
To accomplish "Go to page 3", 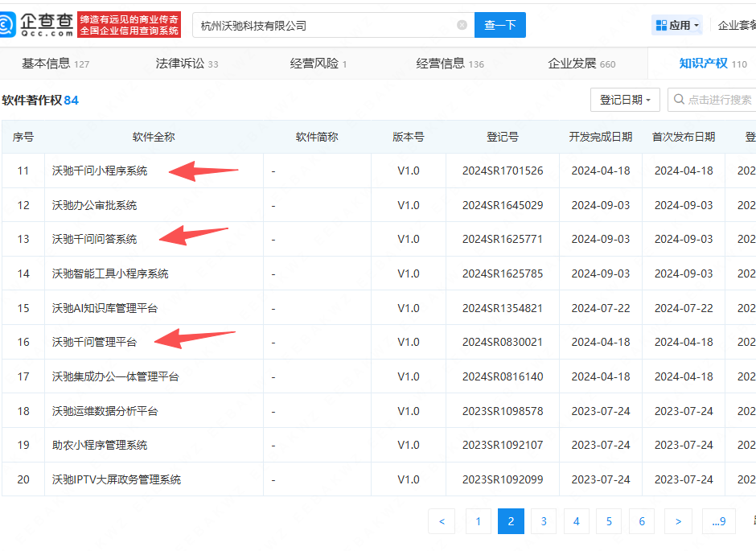I will click(x=544, y=521).
